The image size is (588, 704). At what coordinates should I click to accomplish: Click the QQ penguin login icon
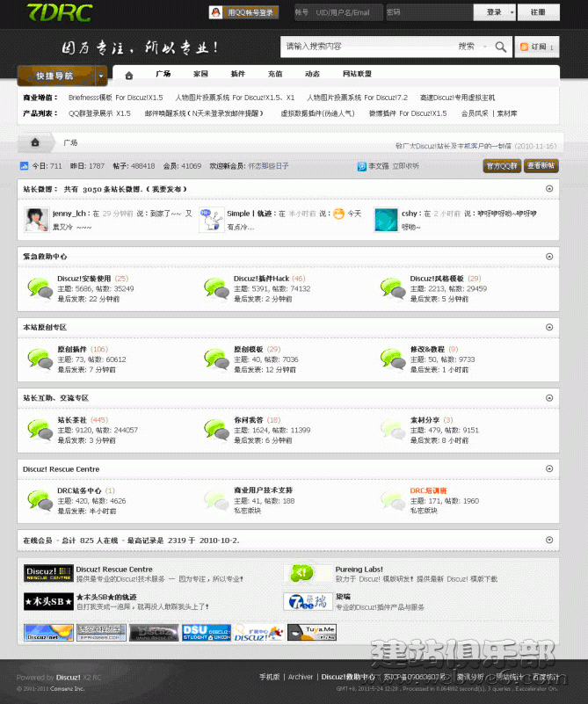coord(216,12)
